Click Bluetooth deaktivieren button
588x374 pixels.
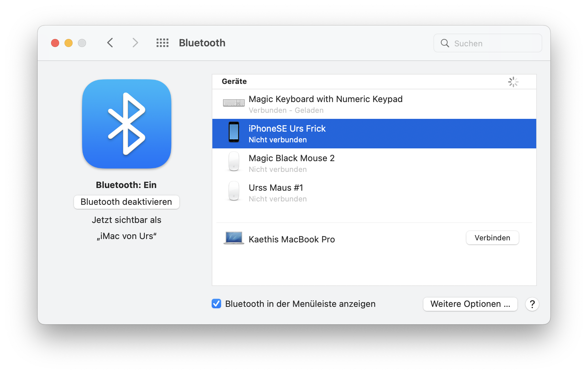tap(127, 202)
